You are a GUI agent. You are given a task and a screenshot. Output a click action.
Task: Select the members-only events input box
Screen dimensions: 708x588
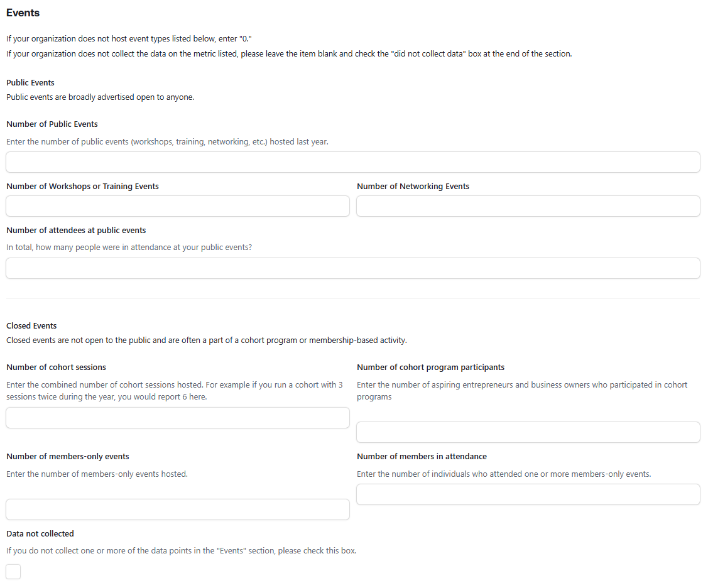[178, 509]
